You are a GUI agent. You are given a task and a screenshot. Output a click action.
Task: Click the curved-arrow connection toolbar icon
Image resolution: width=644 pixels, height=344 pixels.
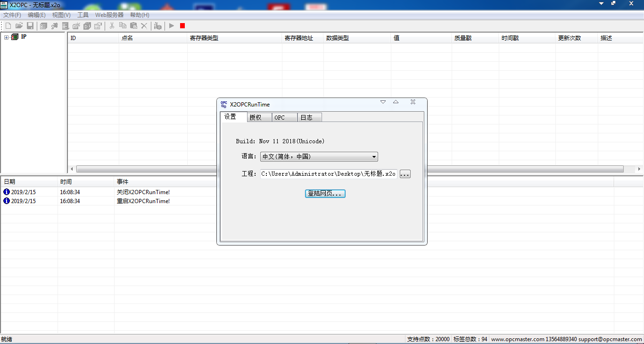[55, 26]
